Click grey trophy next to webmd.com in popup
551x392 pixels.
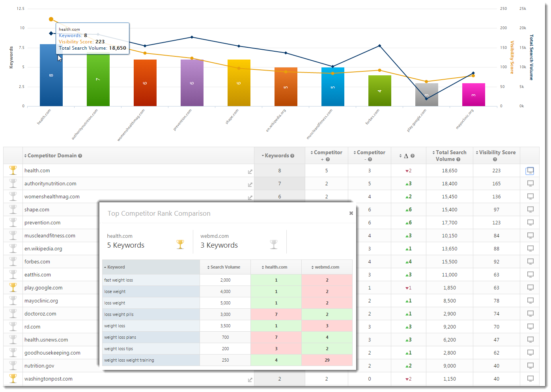tap(273, 245)
